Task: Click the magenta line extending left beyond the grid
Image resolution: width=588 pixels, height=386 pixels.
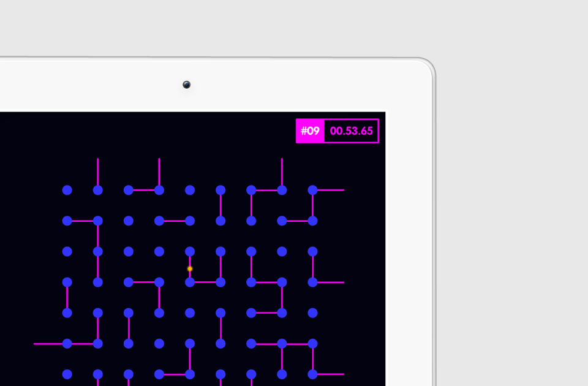Action: 48,344
